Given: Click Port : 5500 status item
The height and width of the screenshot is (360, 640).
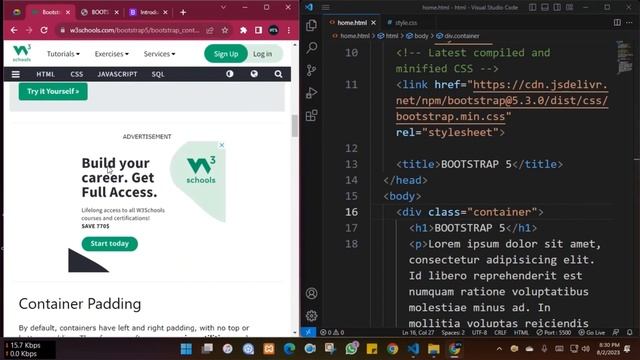Looking at the screenshot, I should point(553,332).
